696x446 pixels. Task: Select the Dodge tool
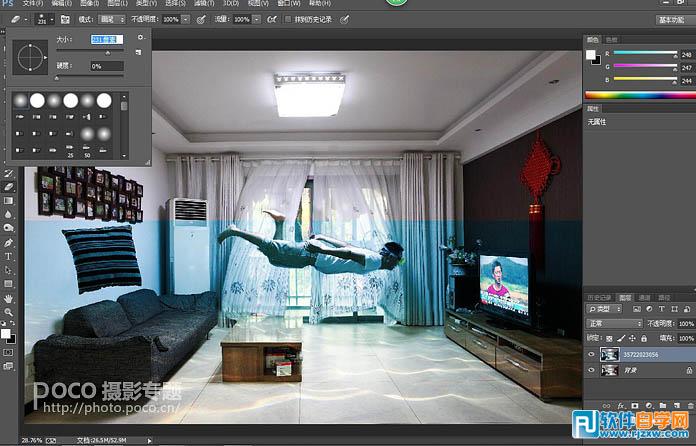pyautogui.click(x=8, y=228)
